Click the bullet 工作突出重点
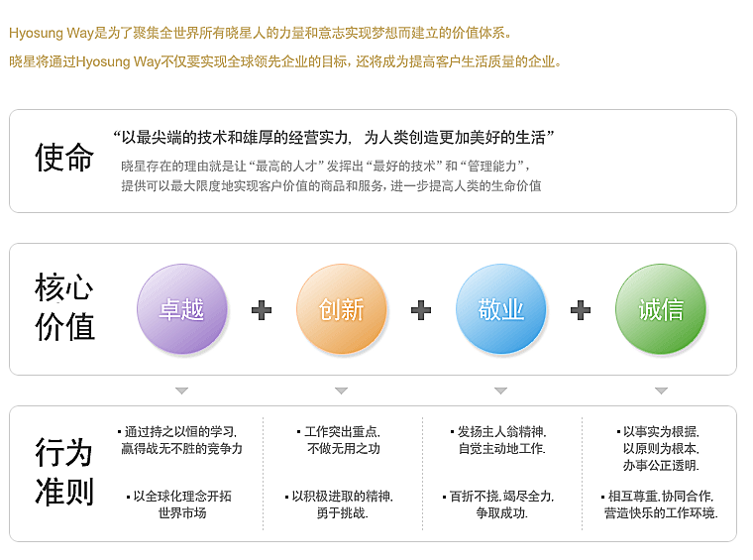Viewport: 753px width, 560px height. 341,440
